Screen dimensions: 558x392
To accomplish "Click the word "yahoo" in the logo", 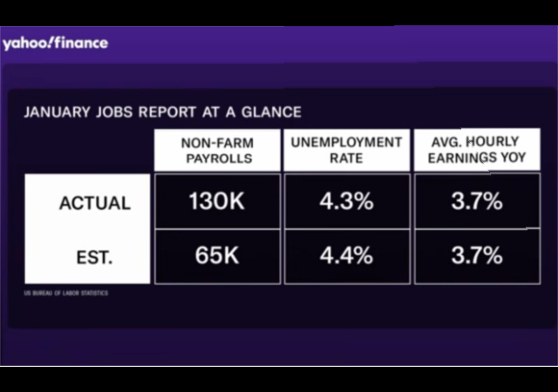I will tap(28, 44).
